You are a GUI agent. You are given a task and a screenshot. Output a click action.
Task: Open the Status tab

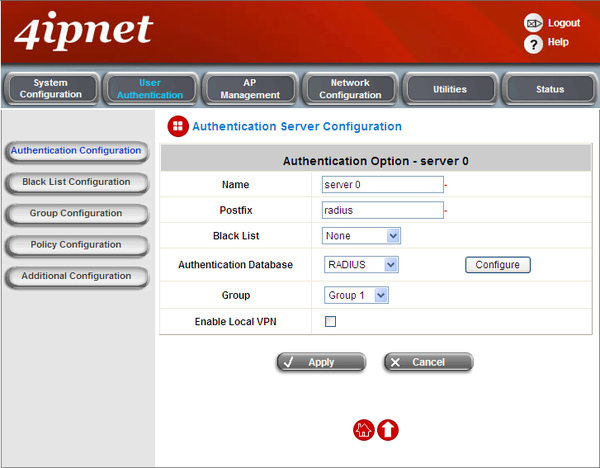pyautogui.click(x=550, y=89)
